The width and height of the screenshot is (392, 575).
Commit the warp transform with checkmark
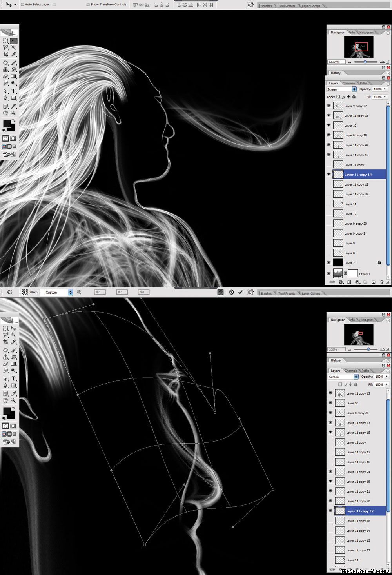[240, 292]
